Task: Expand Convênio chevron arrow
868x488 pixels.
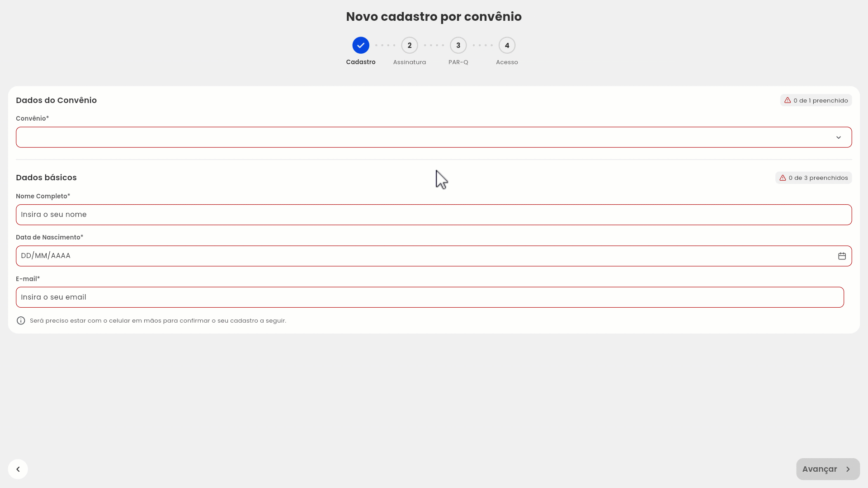Action: [x=839, y=137]
